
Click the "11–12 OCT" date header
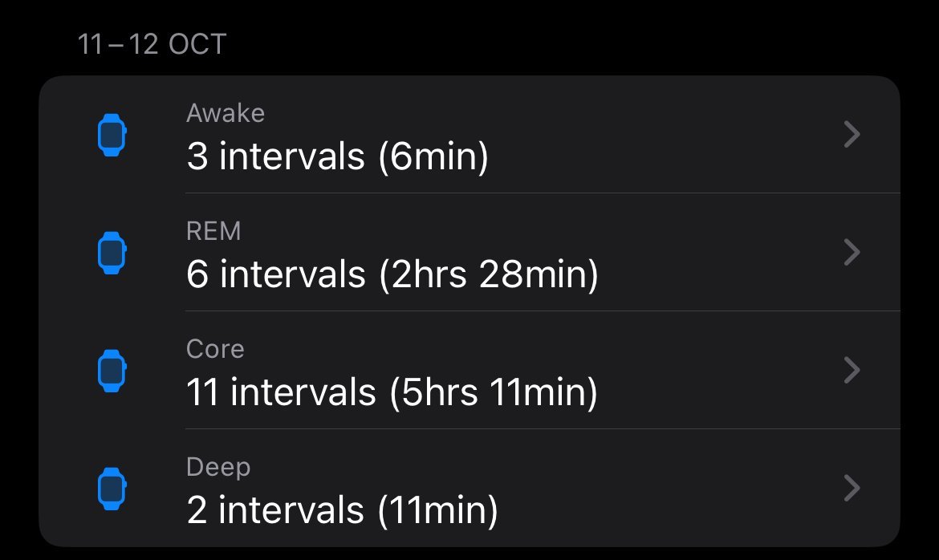click(152, 44)
